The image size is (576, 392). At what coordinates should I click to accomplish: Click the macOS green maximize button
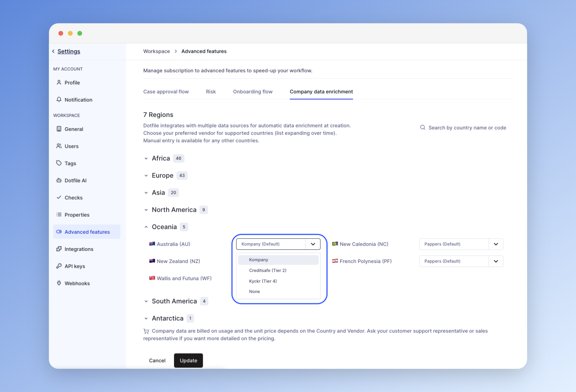(80, 33)
